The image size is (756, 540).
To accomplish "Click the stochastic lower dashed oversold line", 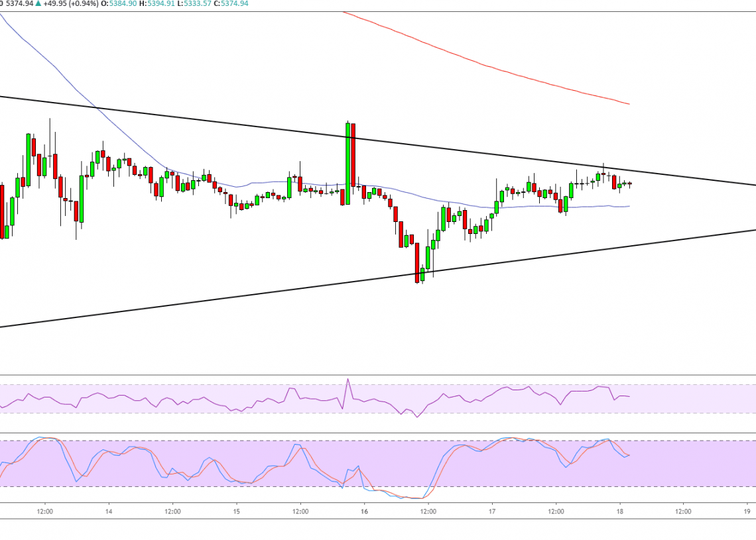I will point(199,487).
